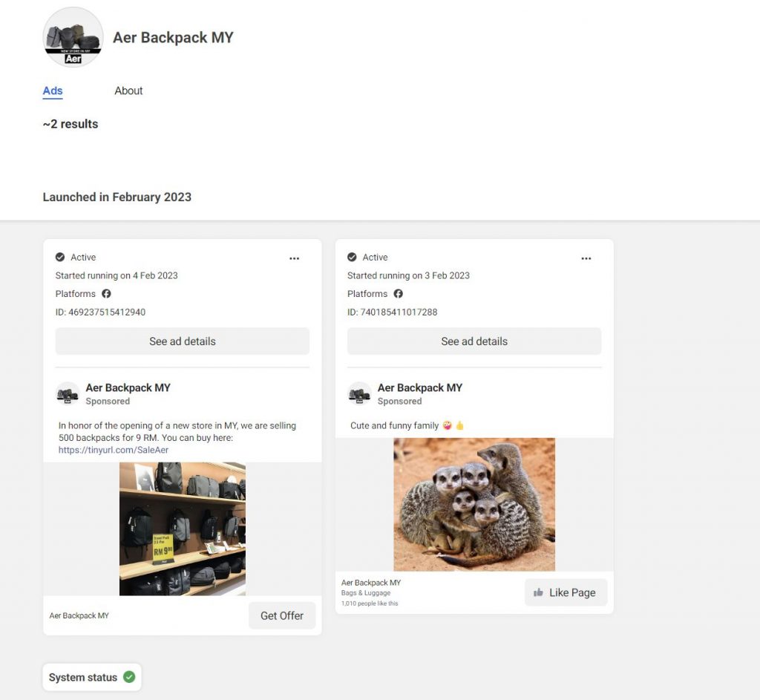Open the Aer Backpack MY page profile picture
This screenshot has height=700, width=760.
click(x=73, y=37)
